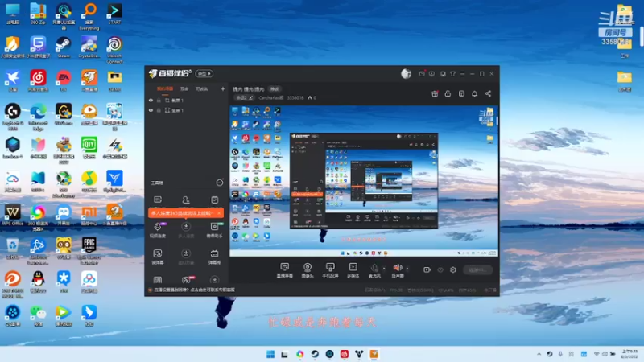Open the feedback chat icon in the title bar
The image size is (644, 362).
(431, 74)
